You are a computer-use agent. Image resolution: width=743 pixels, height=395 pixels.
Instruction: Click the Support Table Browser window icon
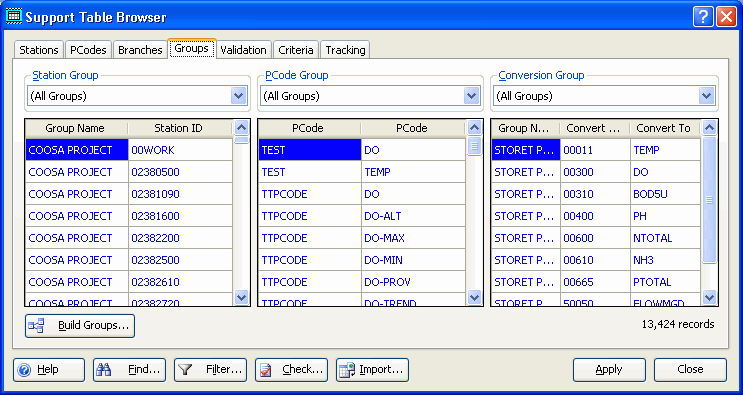click(13, 17)
